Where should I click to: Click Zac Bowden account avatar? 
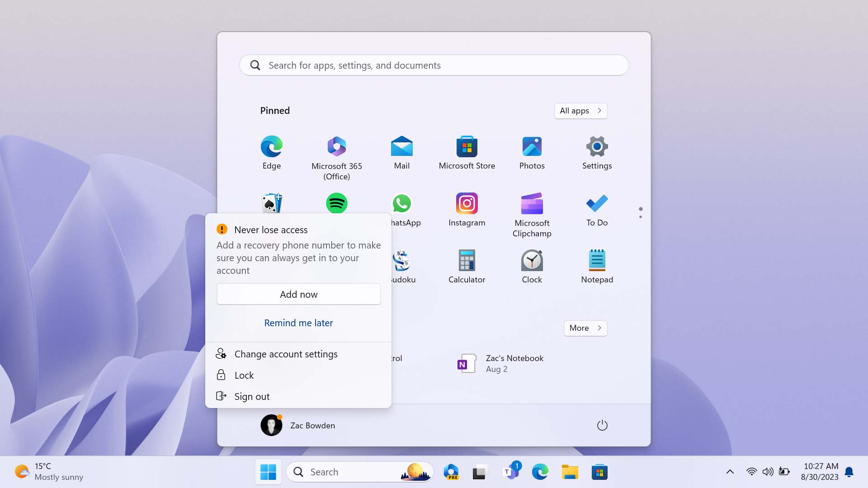tap(271, 425)
